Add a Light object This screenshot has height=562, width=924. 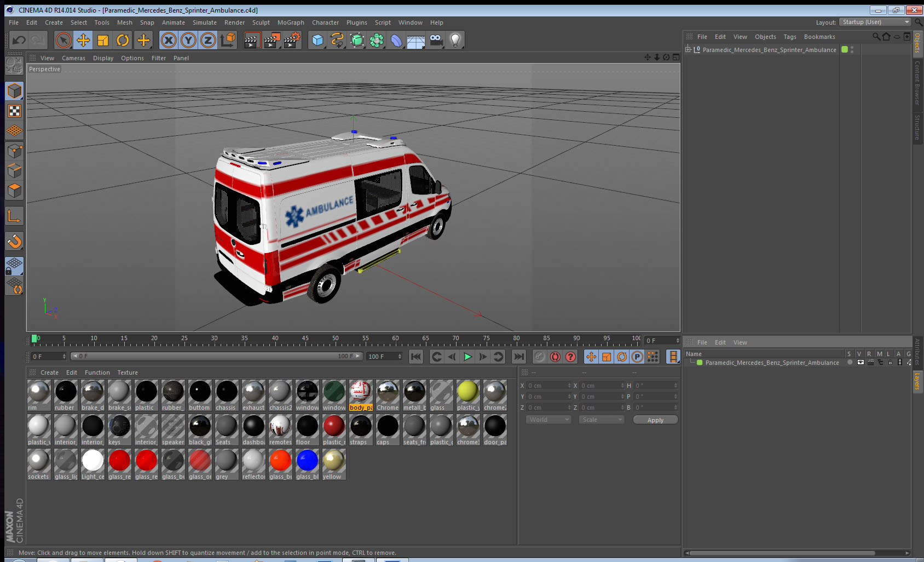tap(455, 40)
